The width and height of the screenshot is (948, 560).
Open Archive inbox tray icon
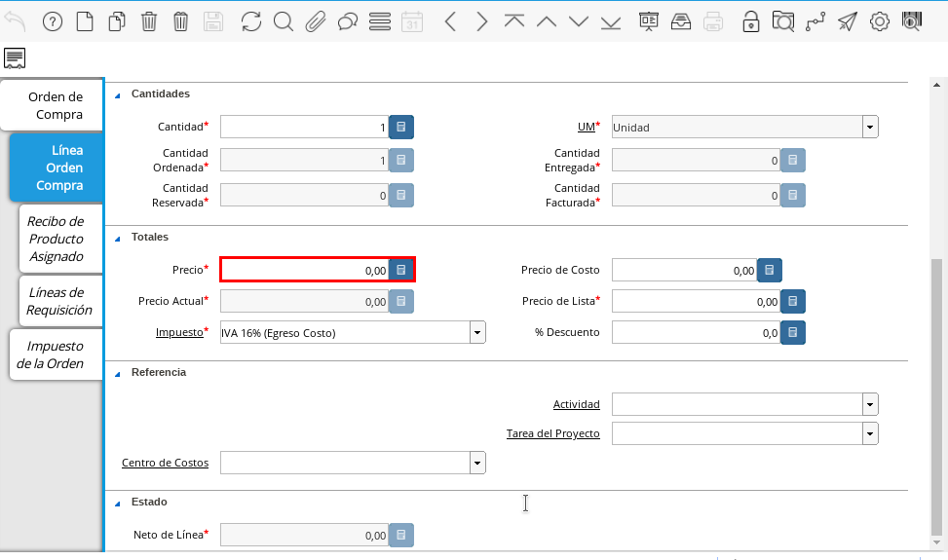pyautogui.click(x=681, y=22)
